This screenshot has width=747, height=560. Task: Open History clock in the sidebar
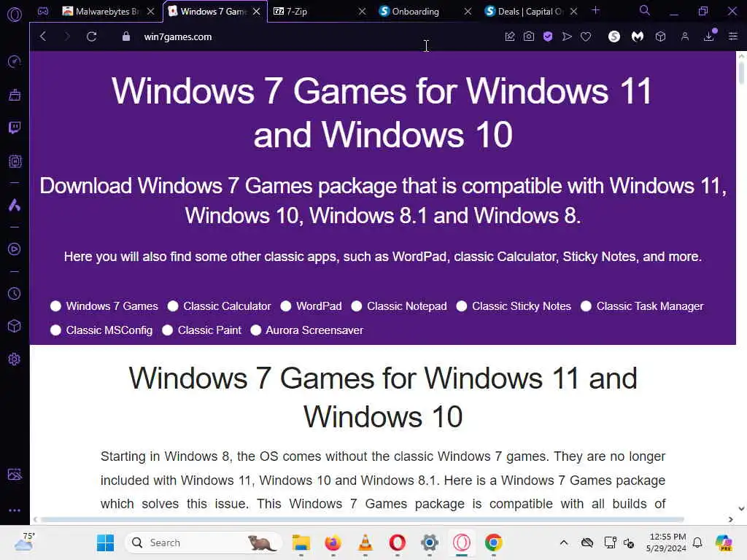click(x=15, y=293)
